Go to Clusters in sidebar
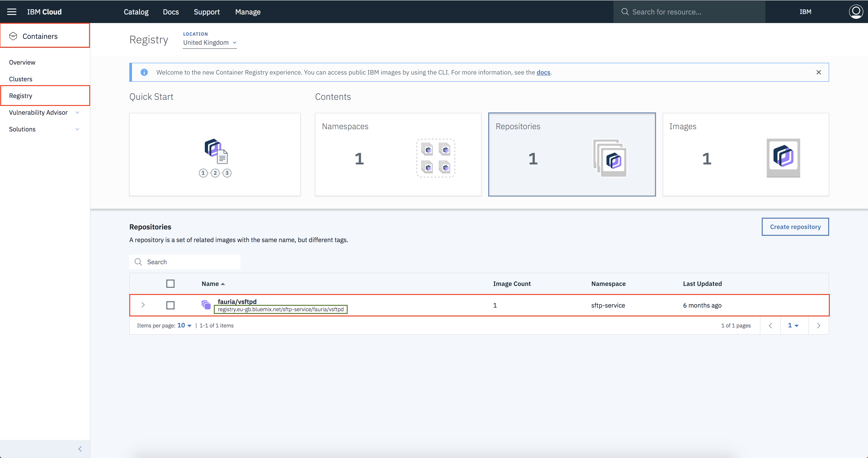Viewport: 868px width, 458px height. (x=21, y=79)
